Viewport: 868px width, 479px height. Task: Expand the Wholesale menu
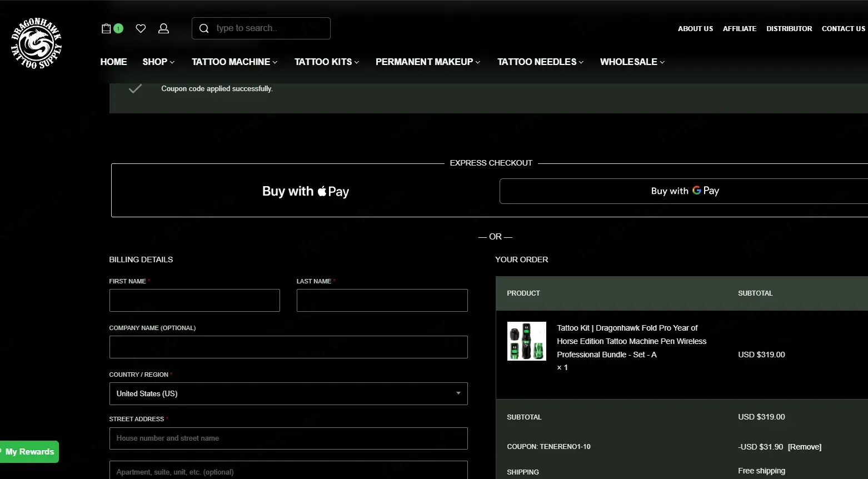click(632, 62)
